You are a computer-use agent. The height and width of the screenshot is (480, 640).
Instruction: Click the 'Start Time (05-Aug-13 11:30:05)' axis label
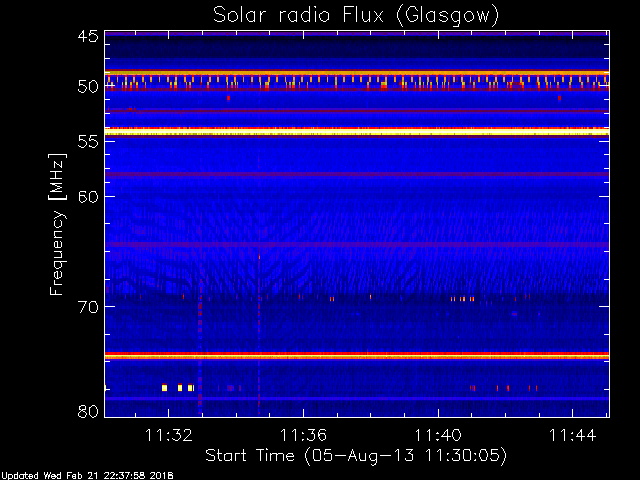point(356,456)
